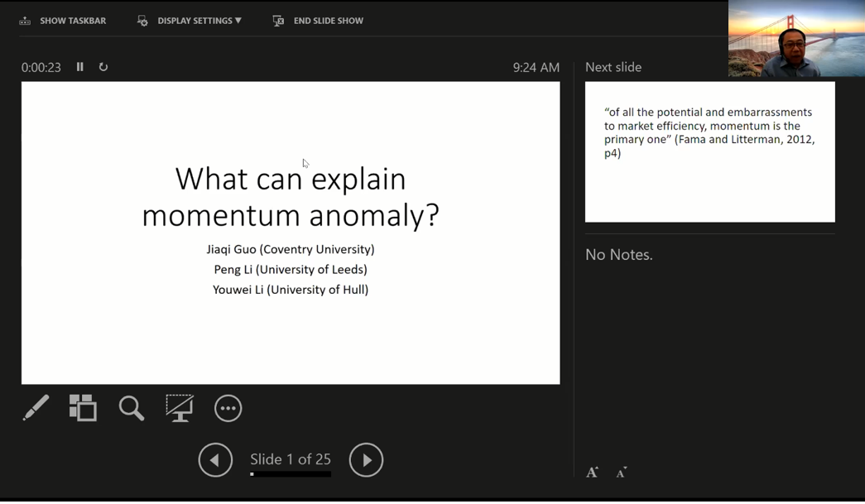Make the notes text larger
Viewport: 865px width, 504px height.
click(x=592, y=473)
